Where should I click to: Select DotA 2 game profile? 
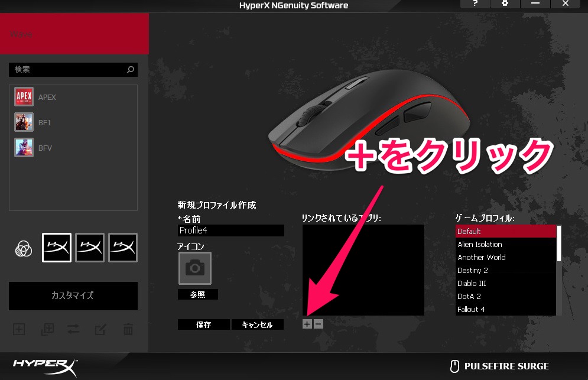point(506,296)
